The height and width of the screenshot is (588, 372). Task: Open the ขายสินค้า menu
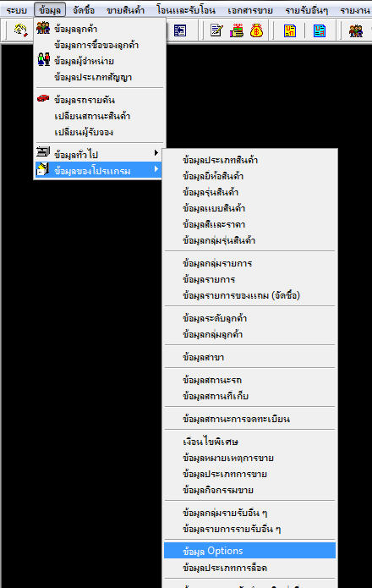point(125,10)
